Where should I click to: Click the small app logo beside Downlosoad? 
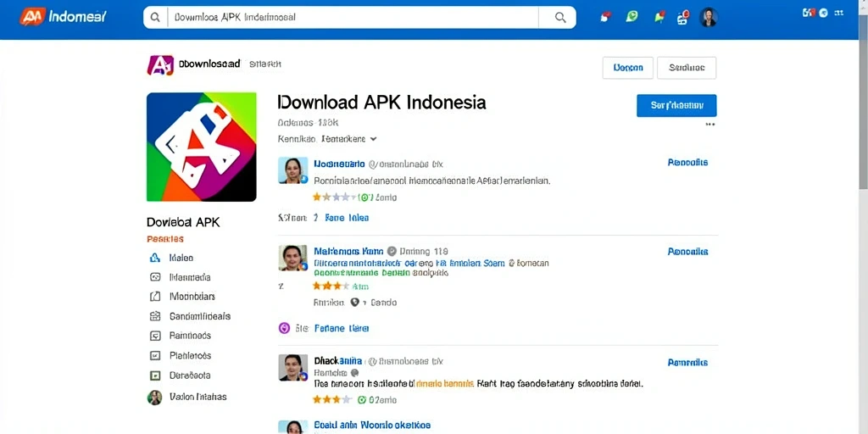[x=160, y=64]
